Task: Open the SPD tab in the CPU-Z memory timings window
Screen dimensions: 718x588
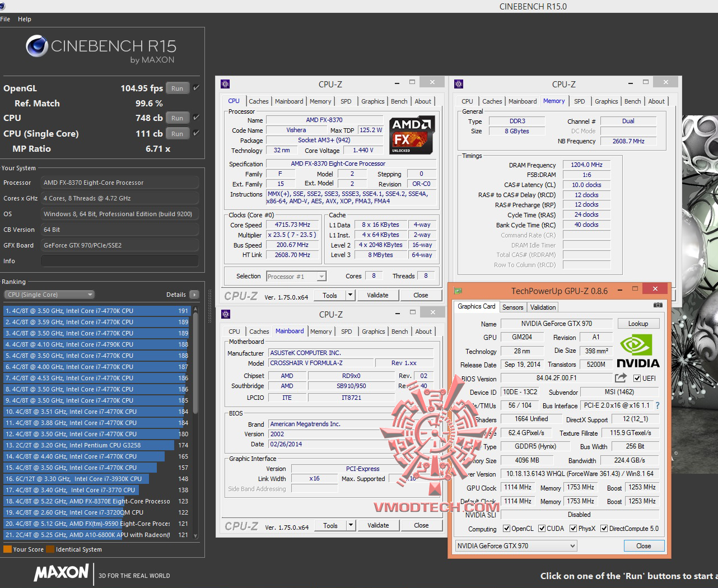Action: 580,101
